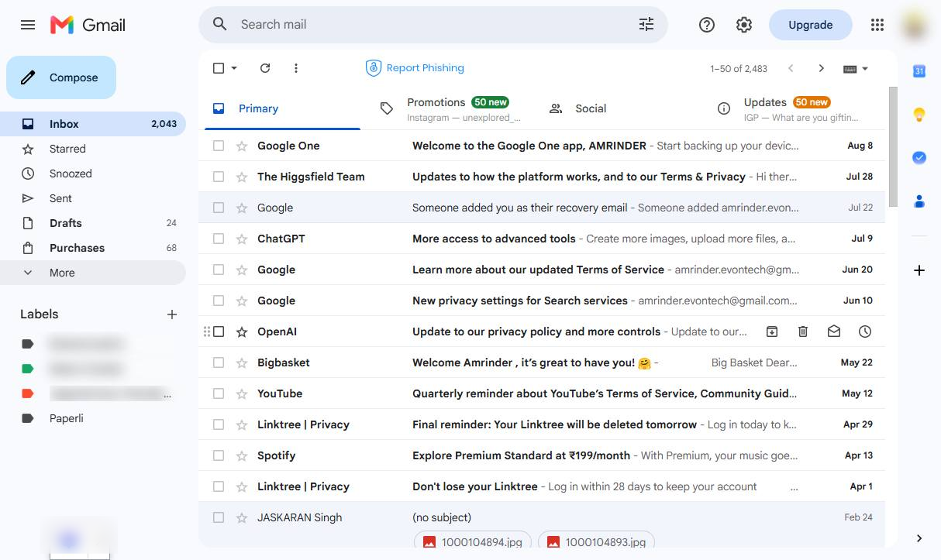Star the ChatGPT email
The image size is (941, 560).
(x=242, y=239)
